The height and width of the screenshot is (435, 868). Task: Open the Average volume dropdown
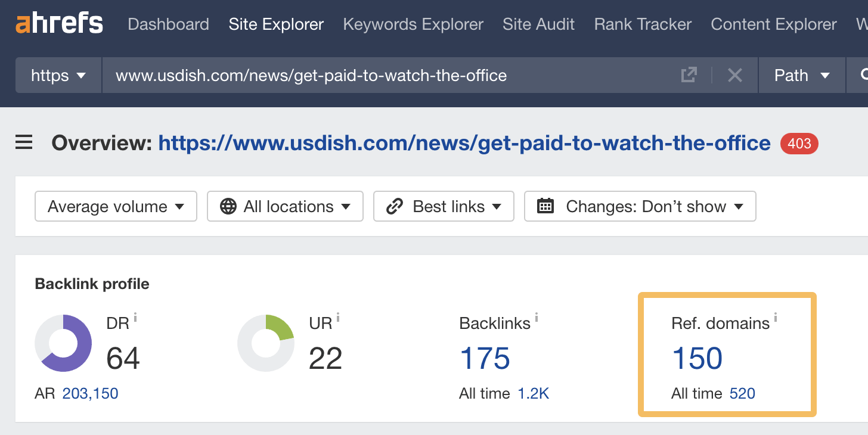pyautogui.click(x=115, y=206)
